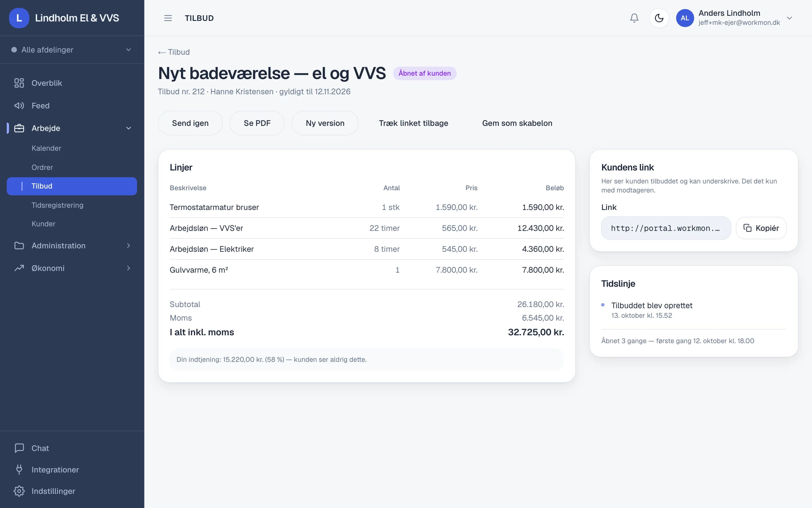Click the Administration folder icon
812x508 pixels.
click(x=19, y=246)
